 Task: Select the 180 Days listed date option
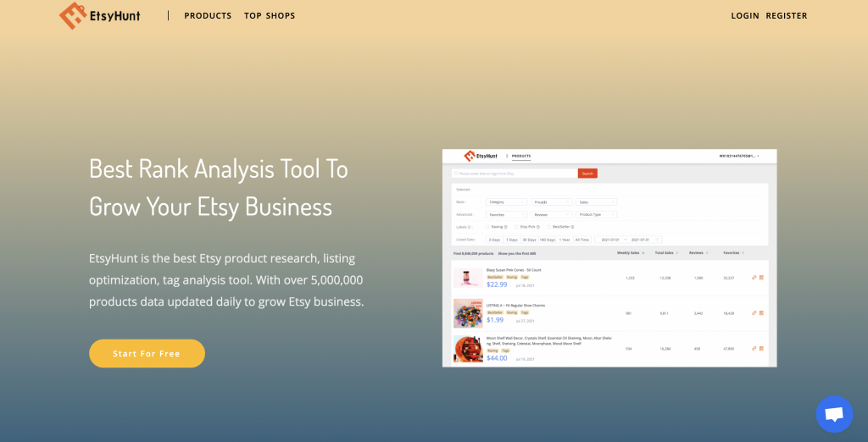point(547,240)
